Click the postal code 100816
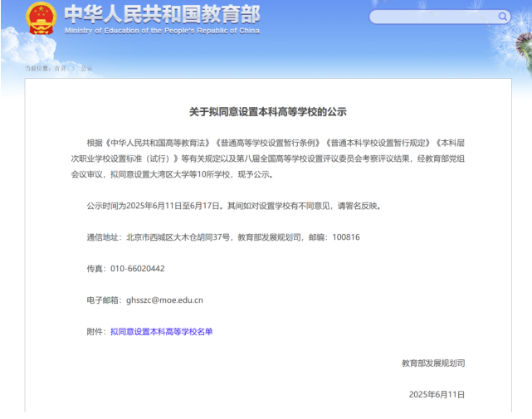This screenshot has height=419, width=532. (345, 236)
